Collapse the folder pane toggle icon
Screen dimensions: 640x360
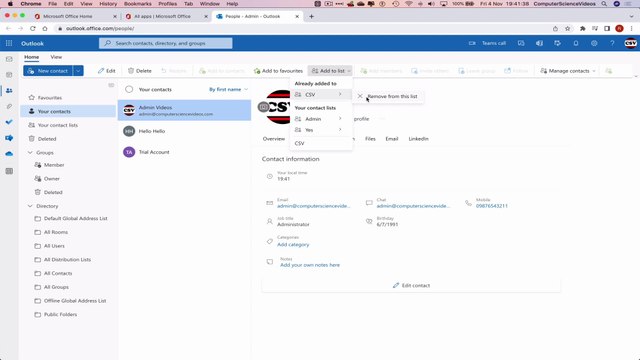(x=111, y=85)
